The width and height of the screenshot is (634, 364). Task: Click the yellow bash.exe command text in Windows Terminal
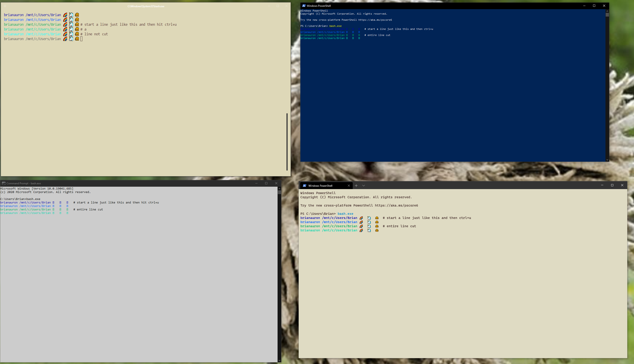pyautogui.click(x=345, y=214)
